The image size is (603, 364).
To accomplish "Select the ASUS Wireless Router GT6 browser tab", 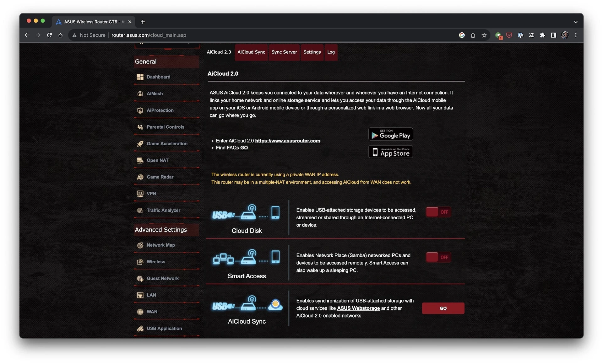I will [93, 22].
